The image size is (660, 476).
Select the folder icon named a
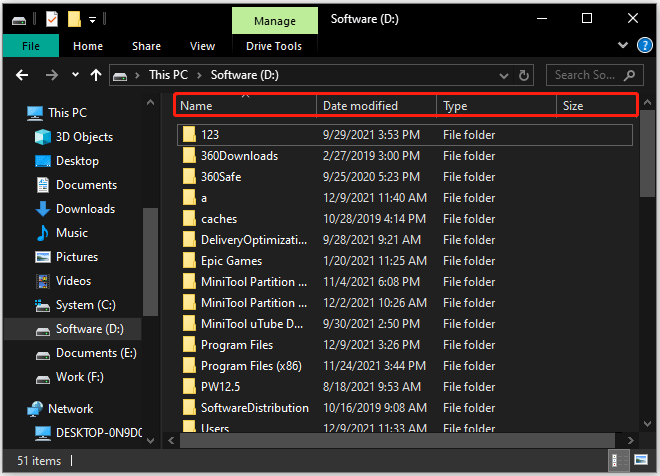tap(189, 198)
